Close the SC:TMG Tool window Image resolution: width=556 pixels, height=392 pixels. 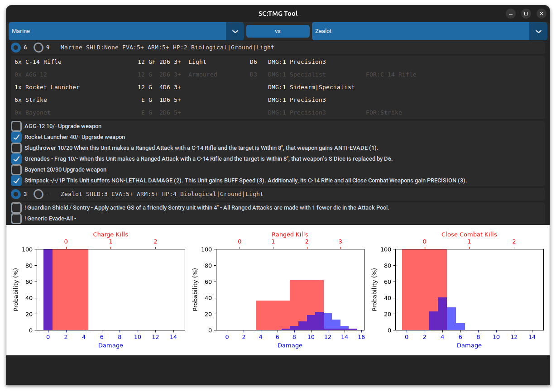coord(542,14)
